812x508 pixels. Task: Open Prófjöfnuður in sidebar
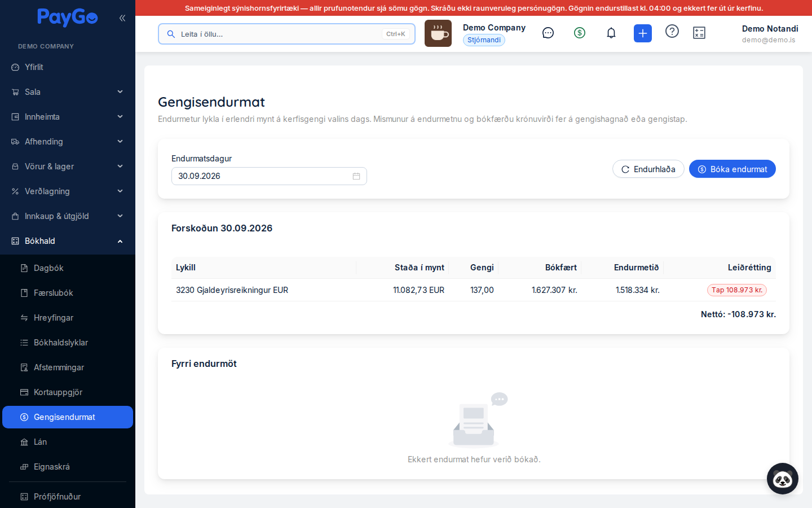click(x=68, y=497)
